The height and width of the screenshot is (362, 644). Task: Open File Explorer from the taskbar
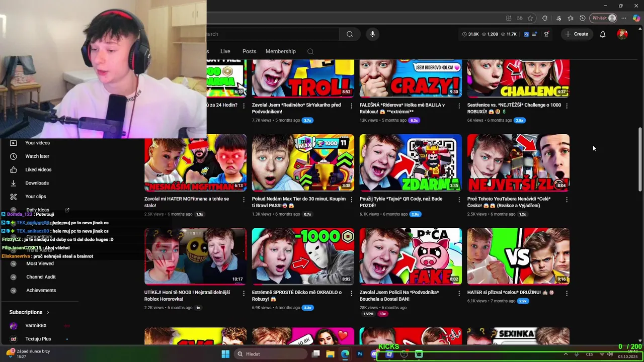(x=330, y=354)
